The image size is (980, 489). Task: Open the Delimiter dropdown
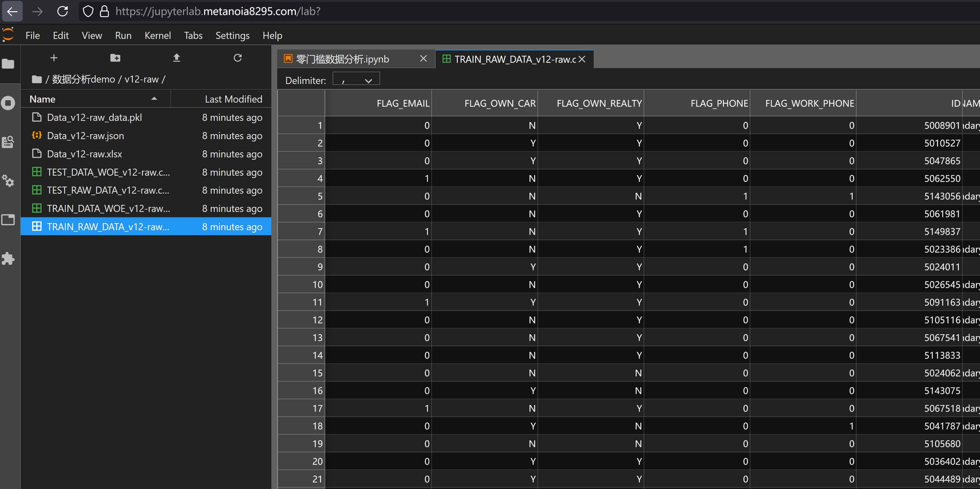tap(356, 80)
